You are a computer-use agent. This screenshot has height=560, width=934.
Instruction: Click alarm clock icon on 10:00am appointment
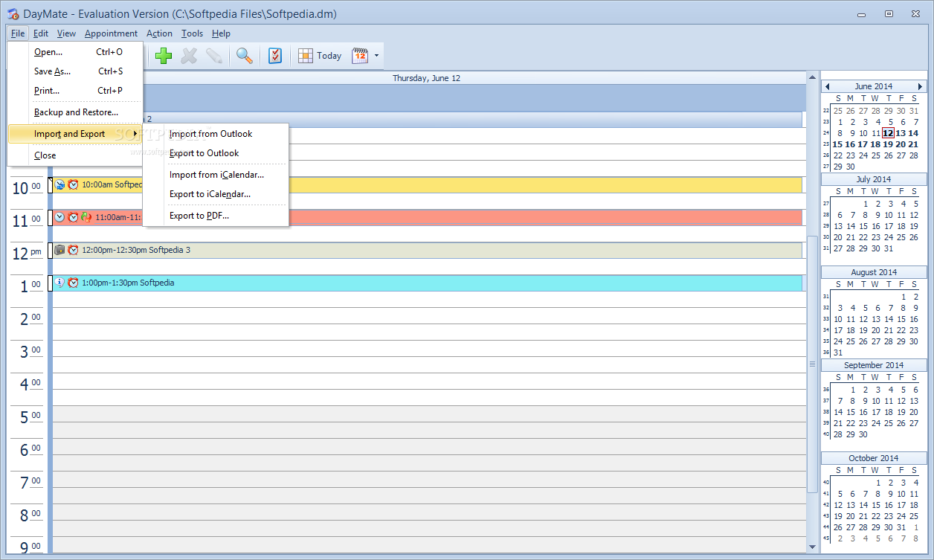[73, 184]
